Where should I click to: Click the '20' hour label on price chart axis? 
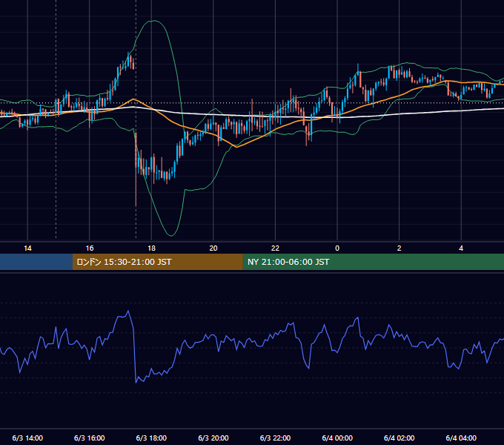click(x=213, y=248)
